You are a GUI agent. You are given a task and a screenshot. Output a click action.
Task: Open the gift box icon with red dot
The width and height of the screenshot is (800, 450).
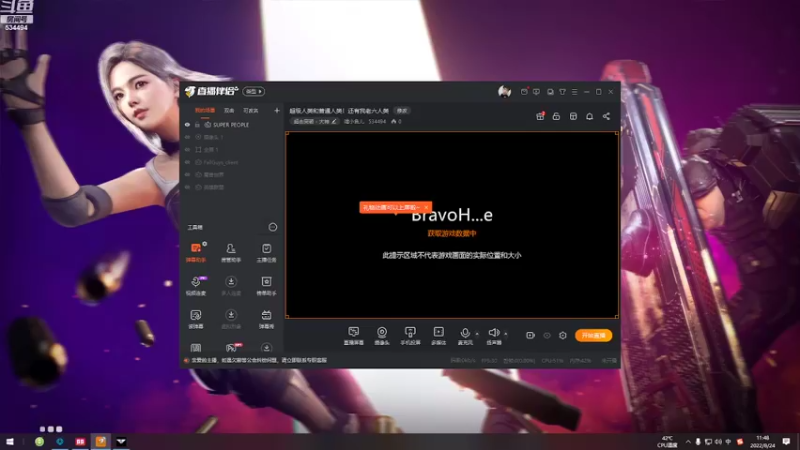click(x=540, y=116)
